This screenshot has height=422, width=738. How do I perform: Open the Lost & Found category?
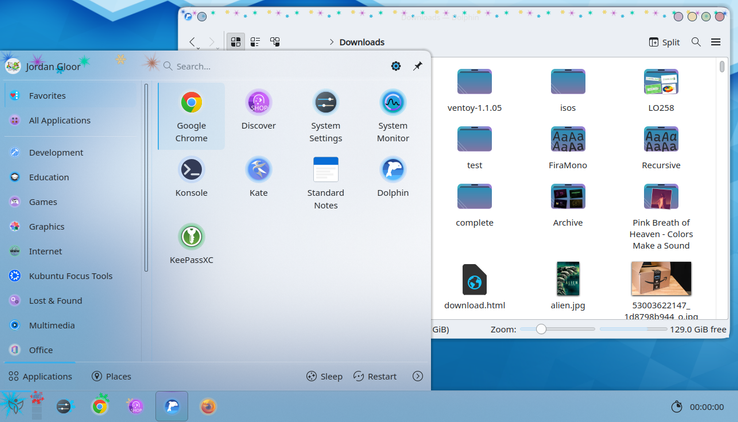[x=71, y=301]
